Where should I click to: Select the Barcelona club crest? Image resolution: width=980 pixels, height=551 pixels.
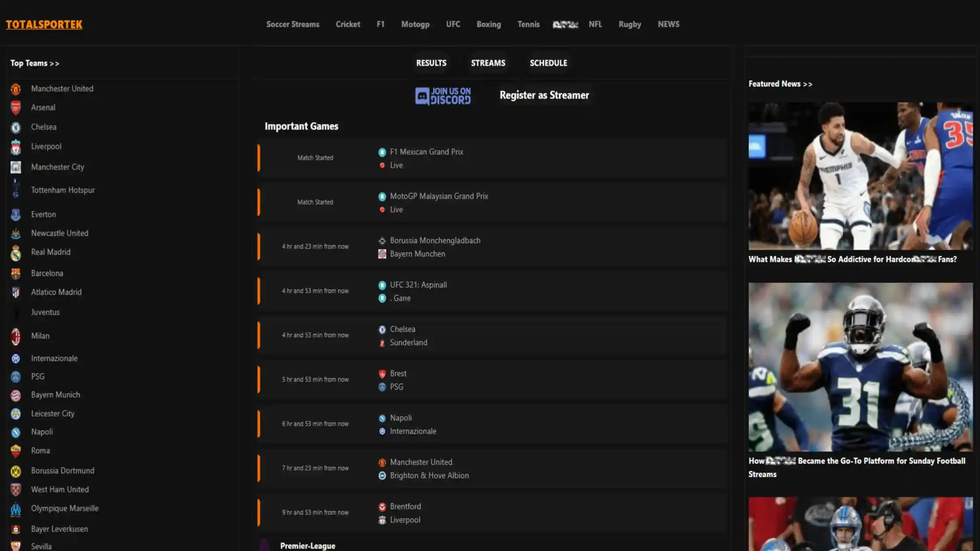(16, 273)
